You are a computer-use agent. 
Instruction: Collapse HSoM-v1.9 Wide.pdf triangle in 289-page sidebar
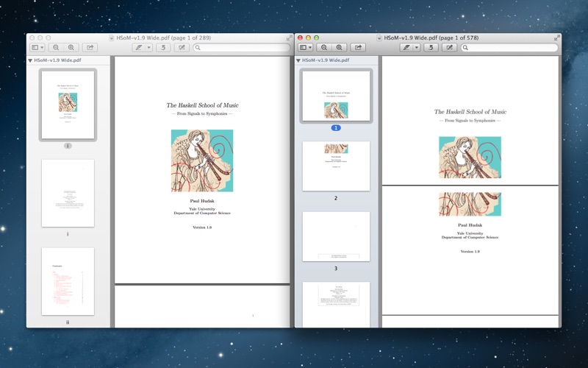click(30, 60)
